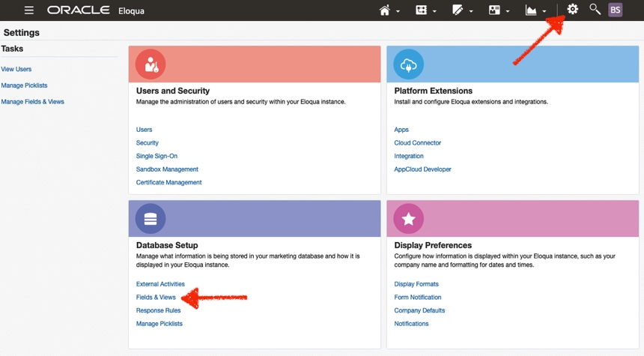The width and height of the screenshot is (644, 356).
Task: Open the Cloud Connector link
Action: [417, 142]
